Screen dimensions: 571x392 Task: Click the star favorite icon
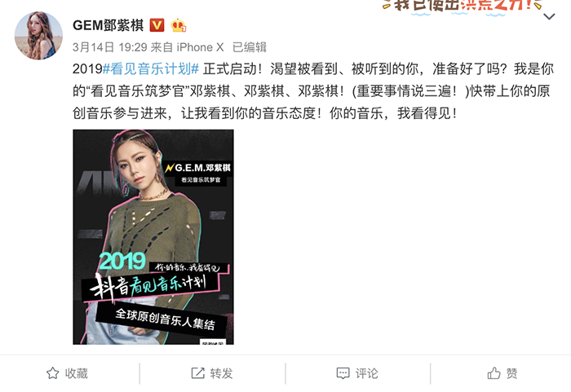[52, 373]
